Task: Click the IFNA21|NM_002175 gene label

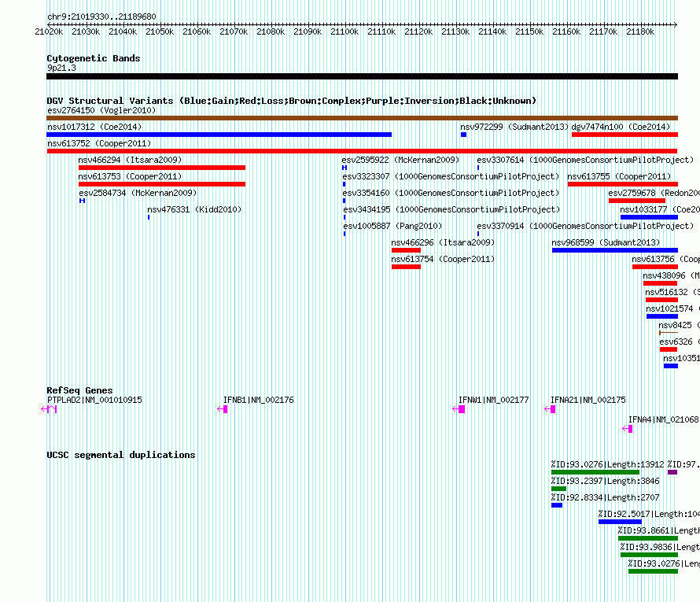Action: coord(588,400)
